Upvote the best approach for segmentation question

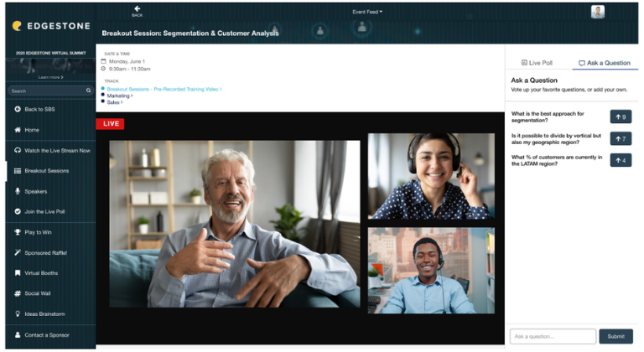(621, 116)
